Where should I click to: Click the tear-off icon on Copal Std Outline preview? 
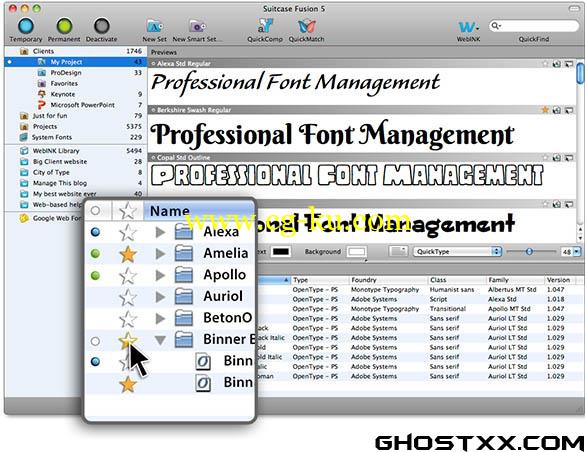point(569,157)
